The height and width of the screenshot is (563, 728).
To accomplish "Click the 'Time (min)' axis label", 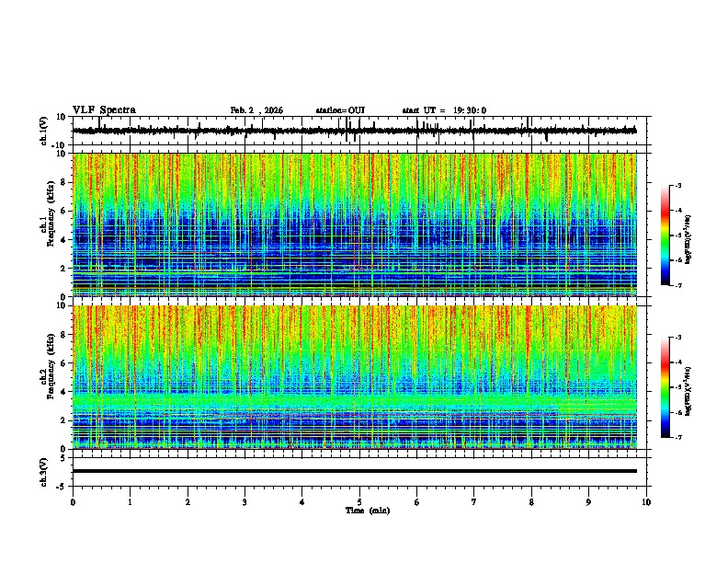I will pyautogui.click(x=368, y=511).
